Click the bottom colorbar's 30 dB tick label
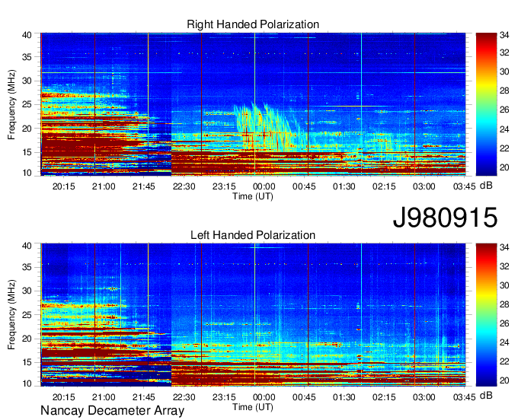Image resolution: width=518 pixels, height=420 pixels. coord(504,285)
